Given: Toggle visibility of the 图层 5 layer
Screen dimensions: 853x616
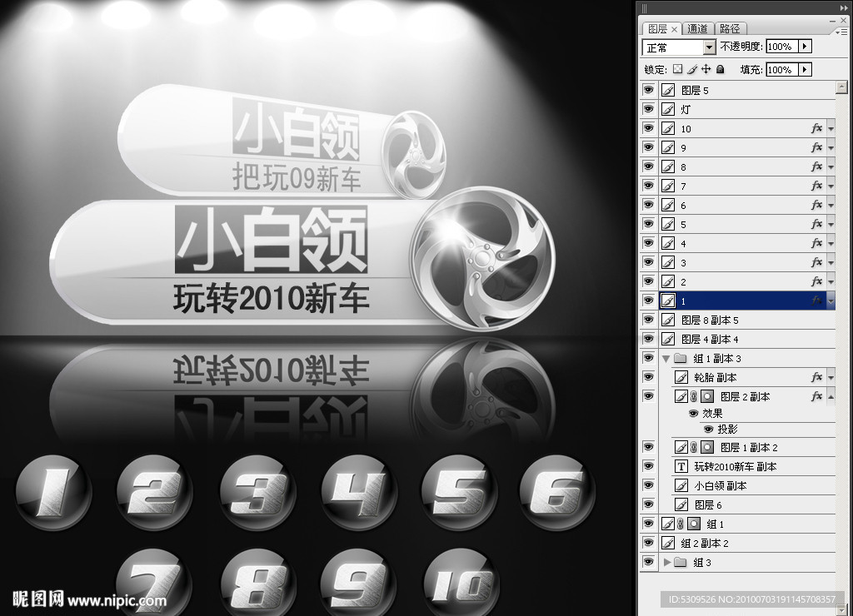Looking at the screenshot, I should pos(648,90).
